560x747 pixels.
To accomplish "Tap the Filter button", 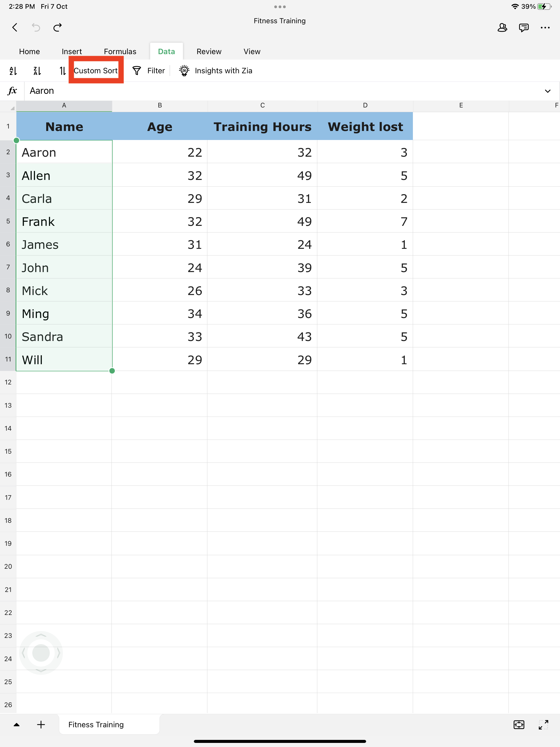I will pos(148,71).
